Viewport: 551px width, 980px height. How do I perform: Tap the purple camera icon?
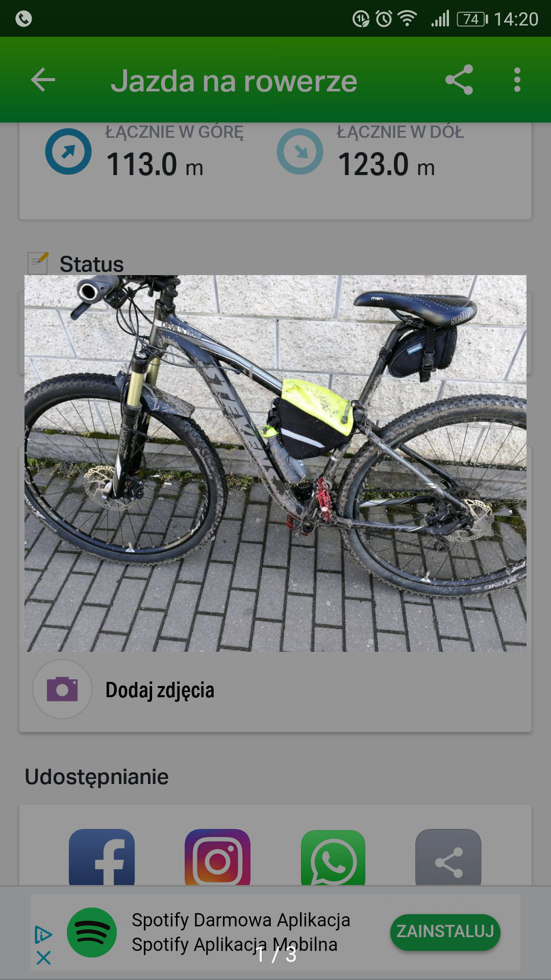tap(62, 689)
